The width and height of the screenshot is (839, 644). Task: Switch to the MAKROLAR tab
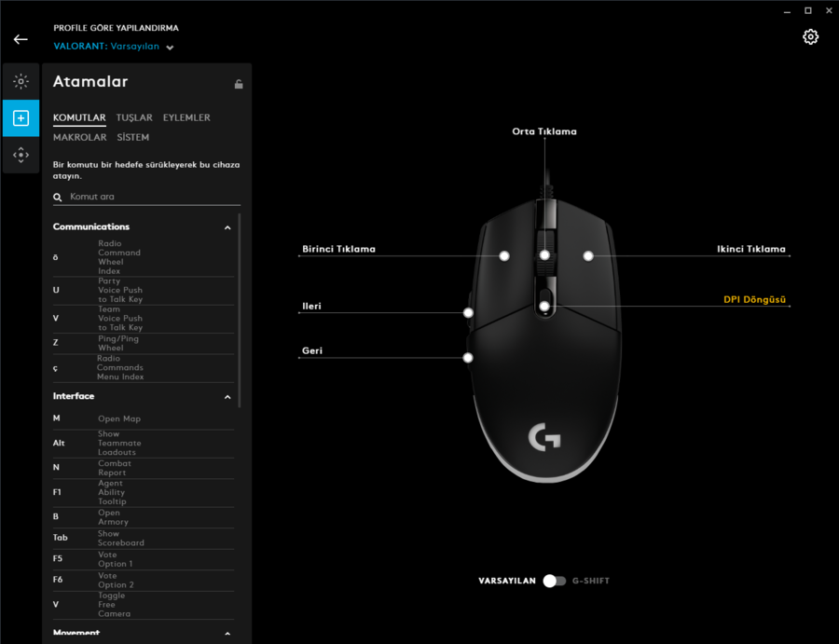coord(80,137)
